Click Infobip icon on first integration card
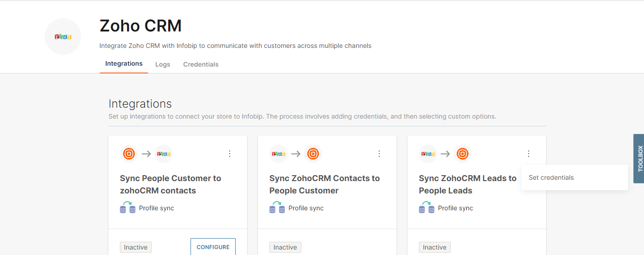 [x=129, y=154]
